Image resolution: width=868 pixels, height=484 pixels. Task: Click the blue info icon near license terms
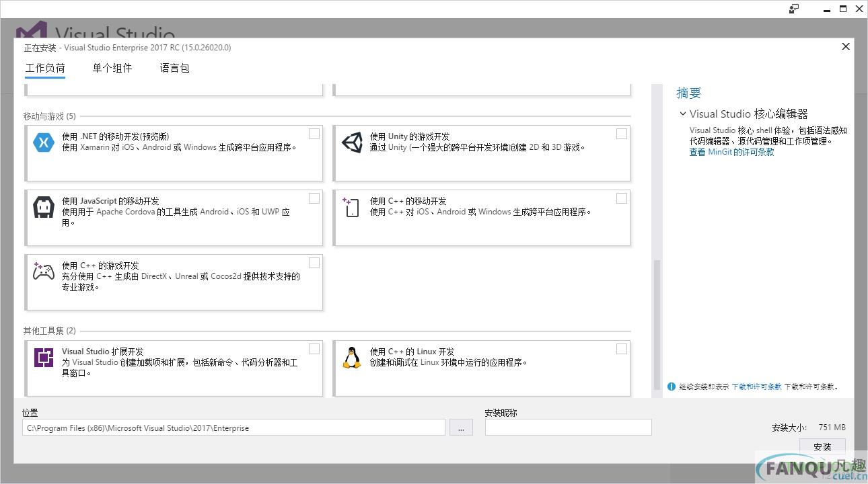671,387
